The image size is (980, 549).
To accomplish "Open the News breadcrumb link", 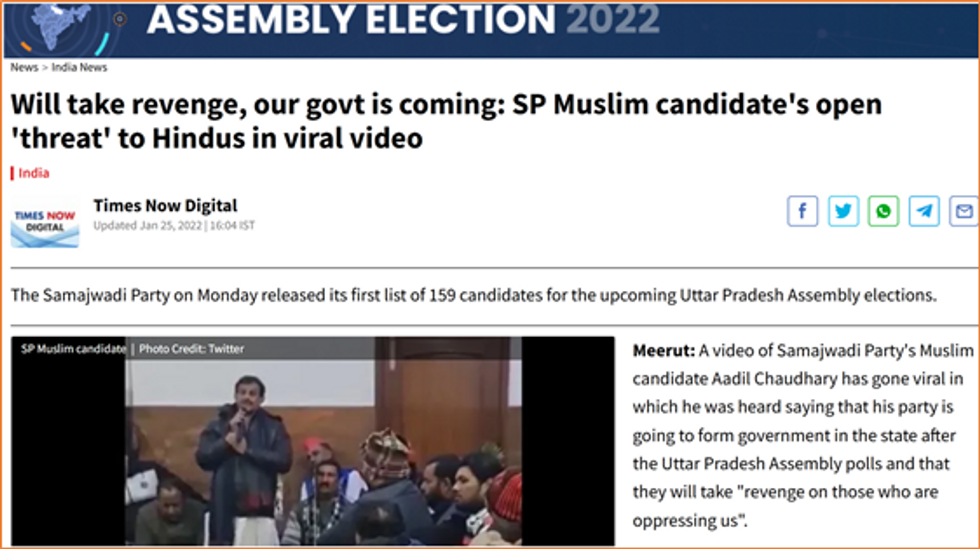I will tap(24, 67).
